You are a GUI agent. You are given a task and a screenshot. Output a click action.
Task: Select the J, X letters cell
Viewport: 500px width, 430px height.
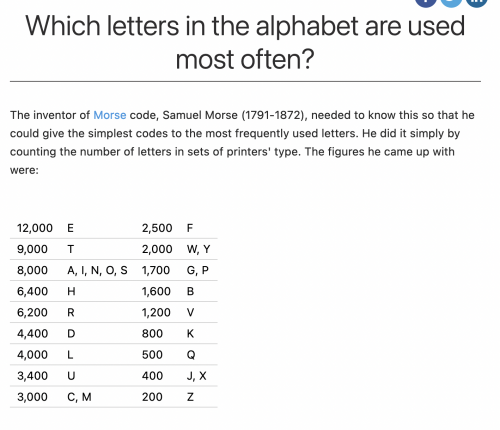point(196,376)
